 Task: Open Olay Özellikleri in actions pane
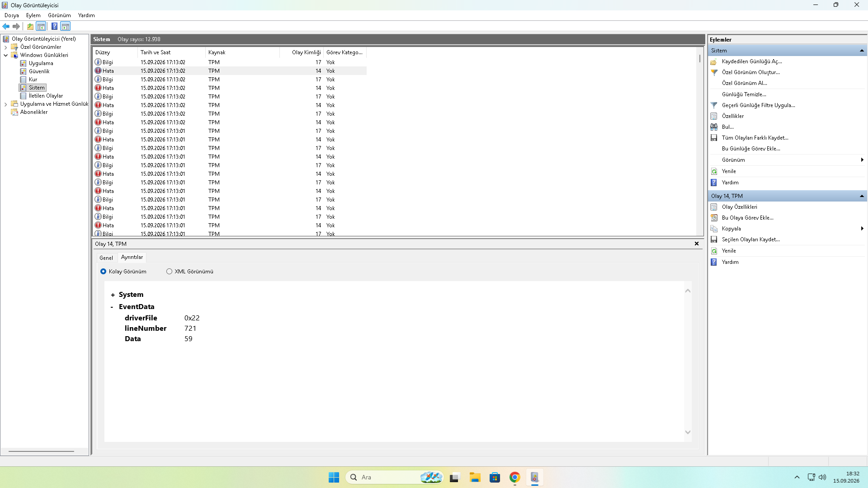coord(739,207)
